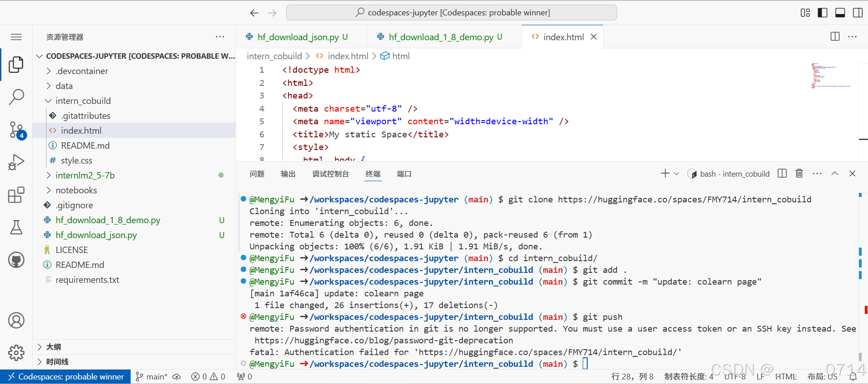The height and width of the screenshot is (384, 868).
Task: Open editor More Actions ellipsis
Action: pos(853,37)
